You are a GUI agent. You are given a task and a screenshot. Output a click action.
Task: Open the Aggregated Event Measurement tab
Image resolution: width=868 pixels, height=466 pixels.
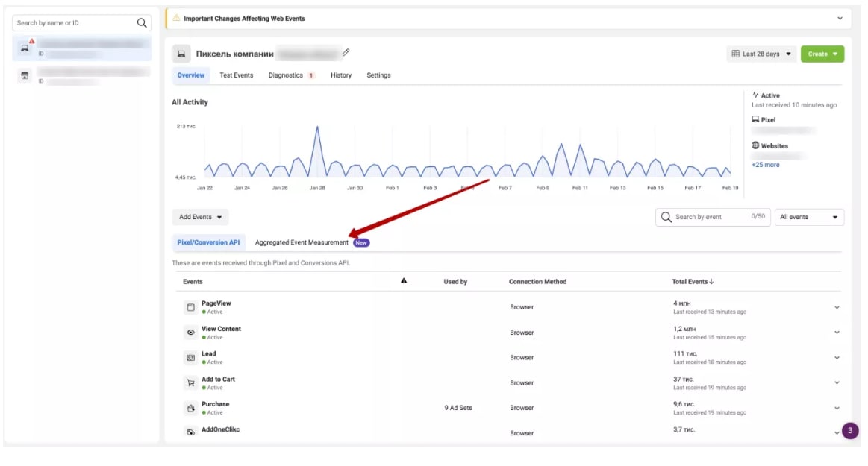point(302,242)
